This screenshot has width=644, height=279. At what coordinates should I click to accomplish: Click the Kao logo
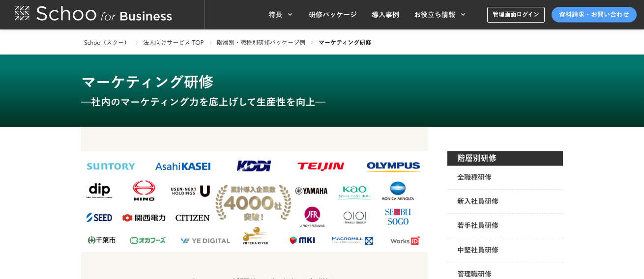click(354, 192)
